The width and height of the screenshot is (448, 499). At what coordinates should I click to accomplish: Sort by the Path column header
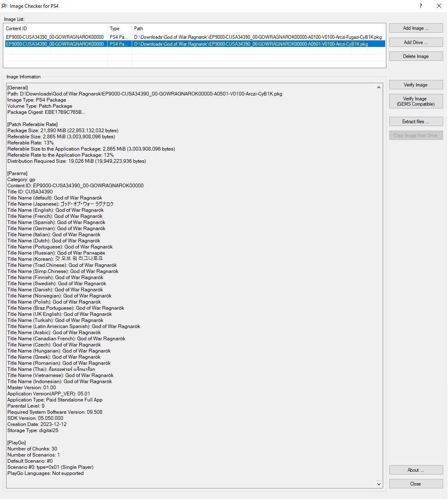click(259, 29)
